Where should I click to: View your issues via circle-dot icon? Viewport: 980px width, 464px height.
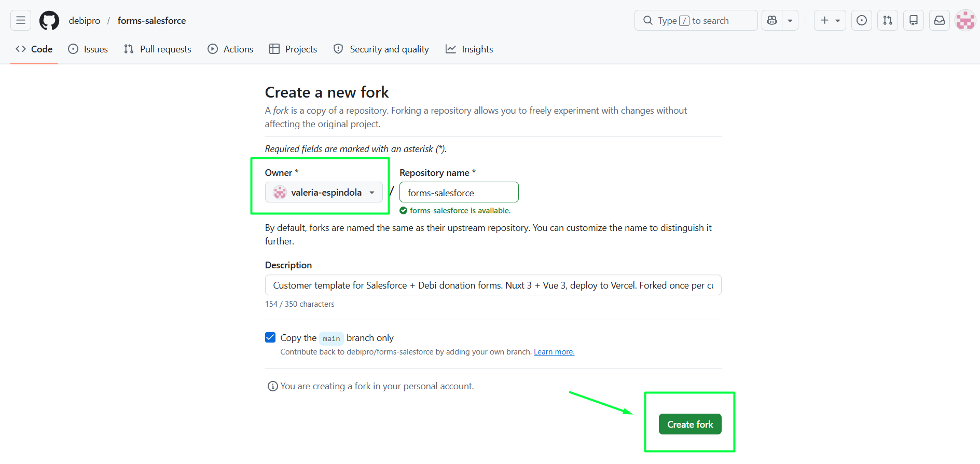(862, 20)
